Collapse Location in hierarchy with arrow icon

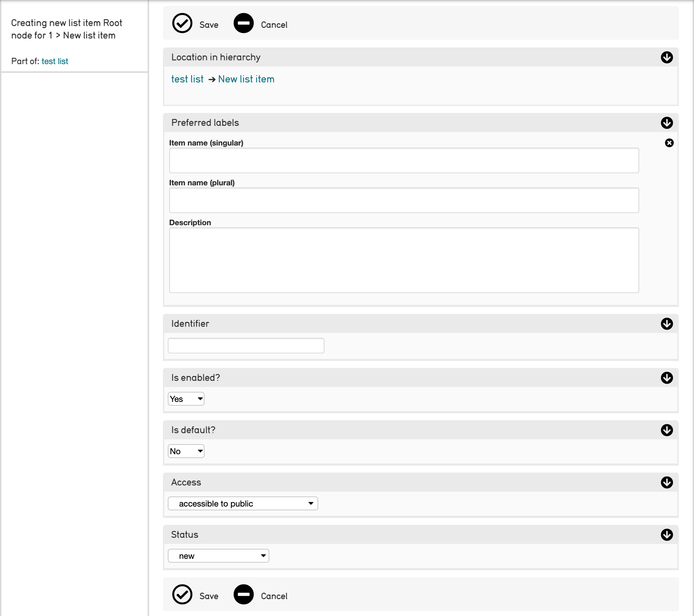click(667, 57)
